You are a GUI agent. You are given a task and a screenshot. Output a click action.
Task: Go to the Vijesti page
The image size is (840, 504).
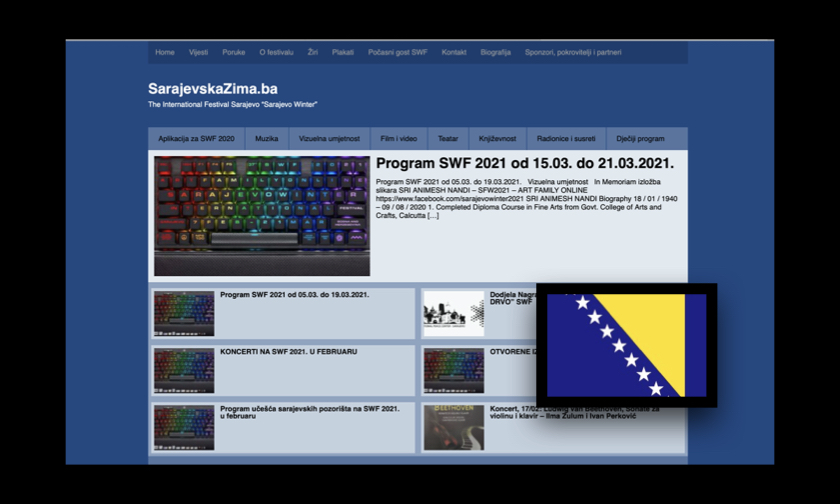198,52
